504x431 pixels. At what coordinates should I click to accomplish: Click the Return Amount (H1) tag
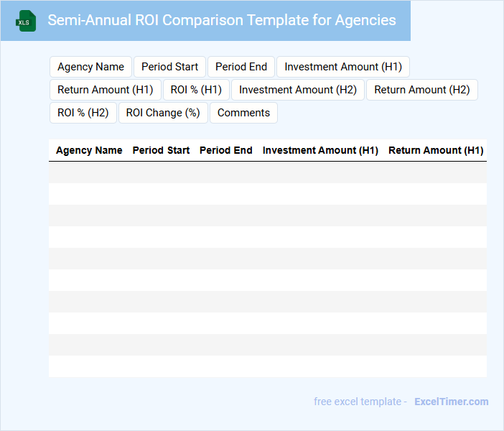pos(106,90)
